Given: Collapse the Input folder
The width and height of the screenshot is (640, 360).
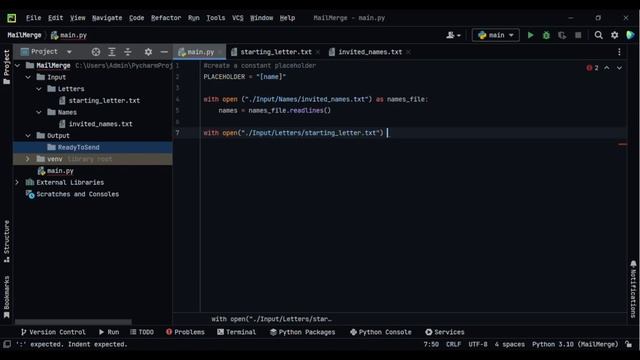Looking at the screenshot, I should [x=28, y=77].
